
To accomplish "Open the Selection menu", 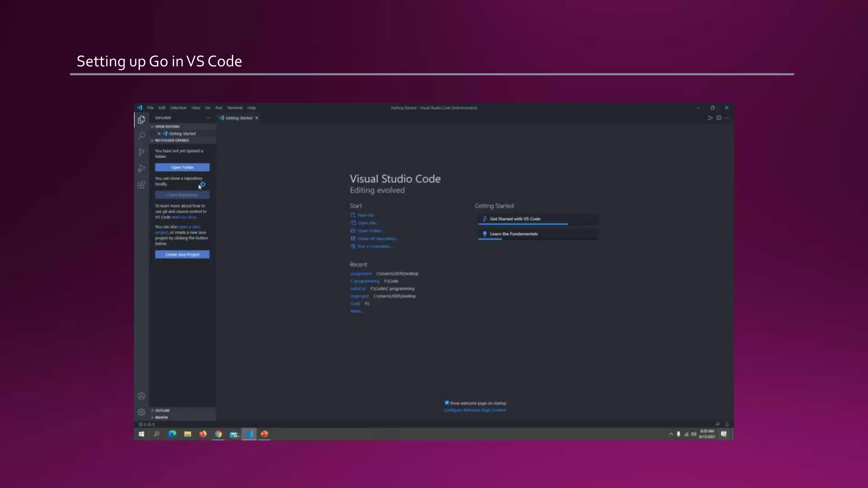I will pyautogui.click(x=178, y=108).
